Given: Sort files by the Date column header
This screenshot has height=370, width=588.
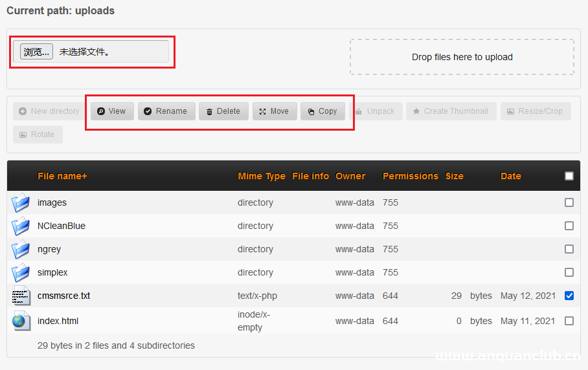Looking at the screenshot, I should coord(510,176).
